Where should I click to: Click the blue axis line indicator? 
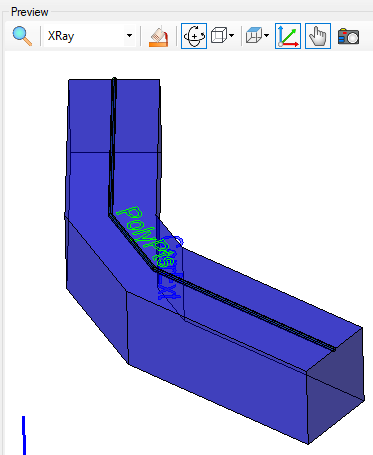(x=24, y=435)
